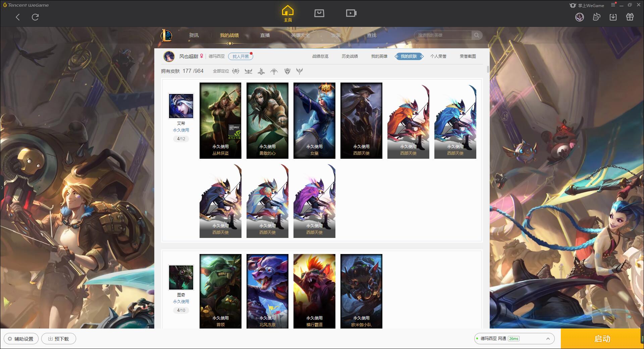This screenshot has width=644, height=349.
Task: Select the orange 西部天使 chroma
Action: (x=408, y=121)
